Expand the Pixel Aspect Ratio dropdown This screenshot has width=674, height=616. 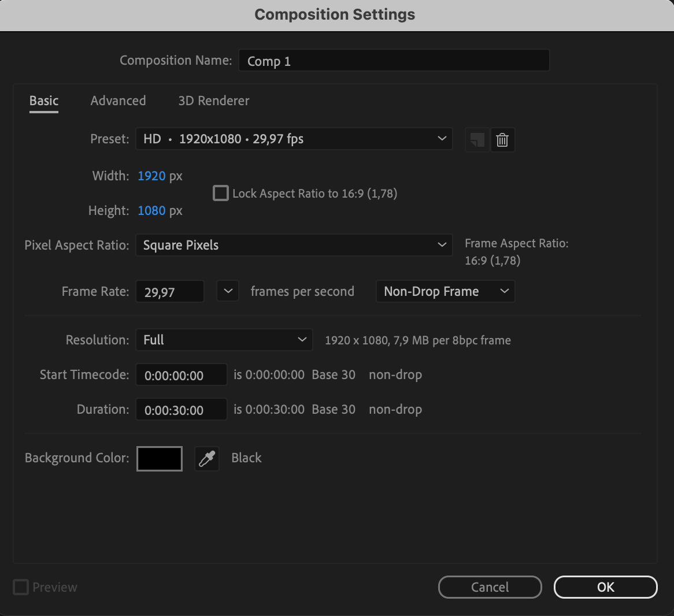(294, 245)
